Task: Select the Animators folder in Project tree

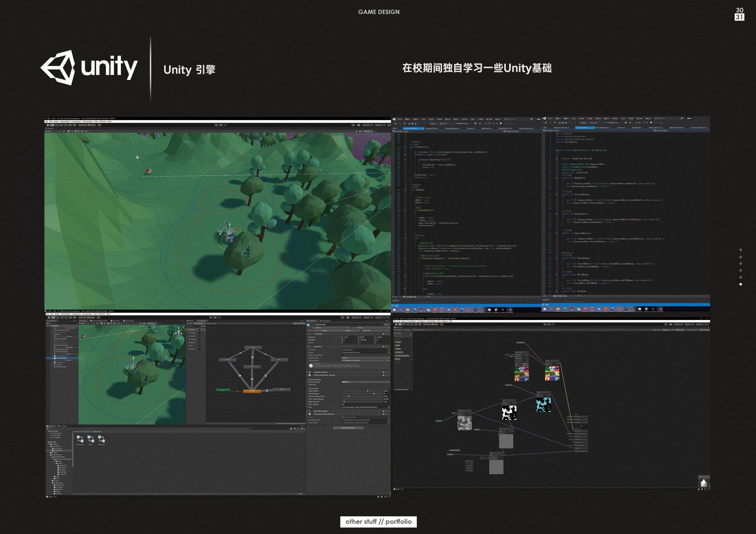Action: point(58,450)
